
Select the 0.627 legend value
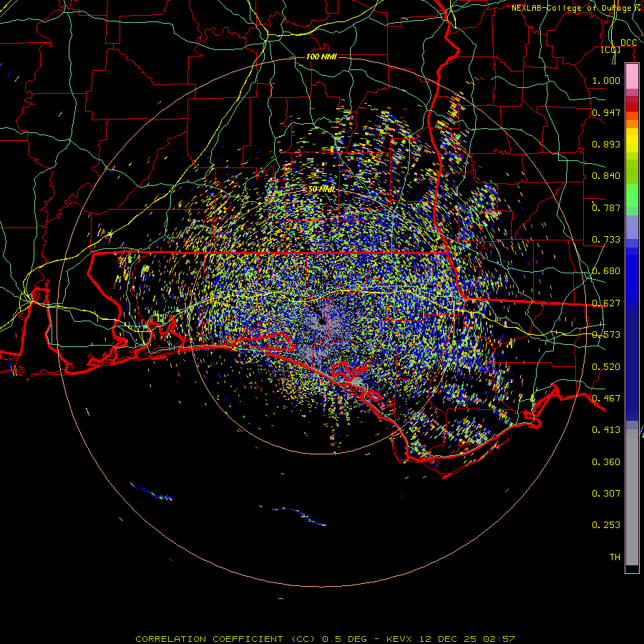606,303
